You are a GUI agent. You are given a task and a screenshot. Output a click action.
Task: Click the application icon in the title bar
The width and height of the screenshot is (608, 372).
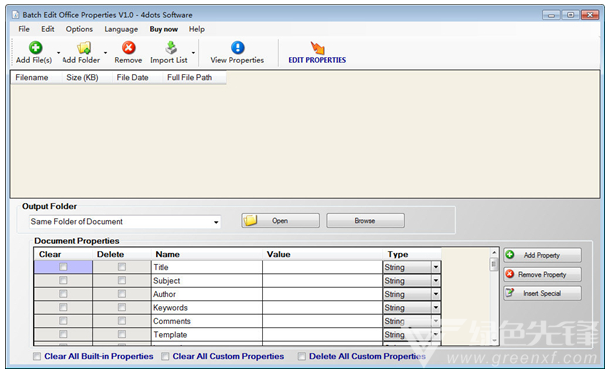coord(15,15)
